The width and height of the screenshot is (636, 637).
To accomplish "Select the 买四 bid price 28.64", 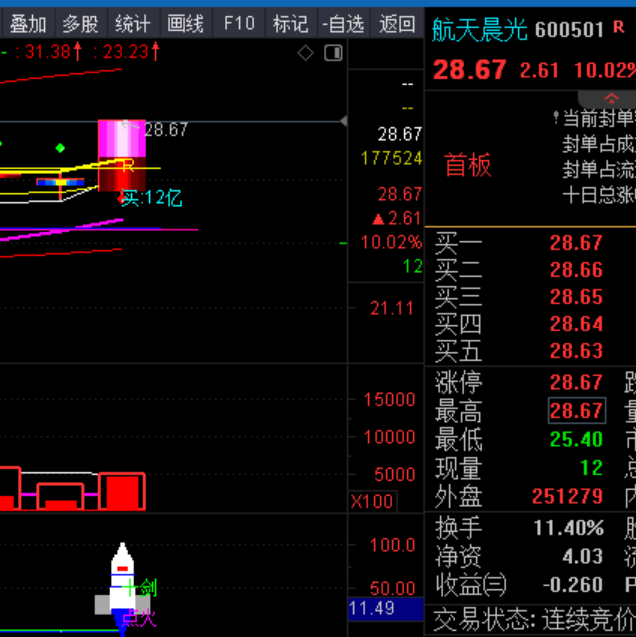I will (x=576, y=324).
